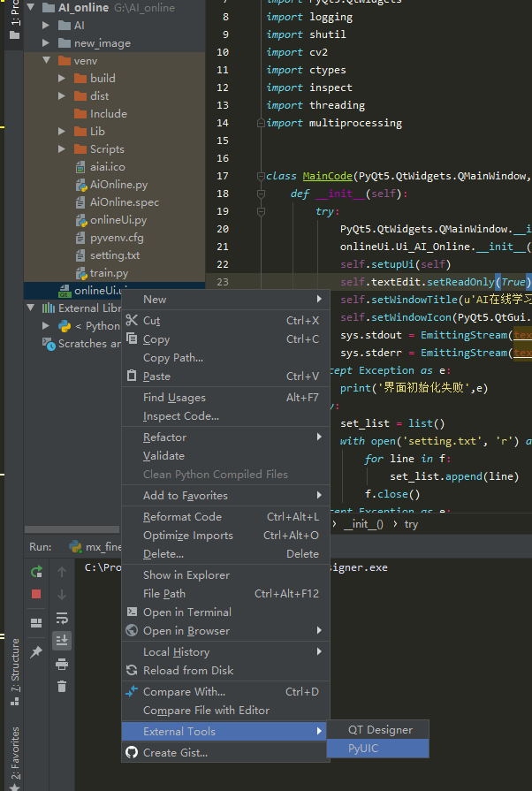
Task: Expand the Lib folder arrow
Action: 62,131
